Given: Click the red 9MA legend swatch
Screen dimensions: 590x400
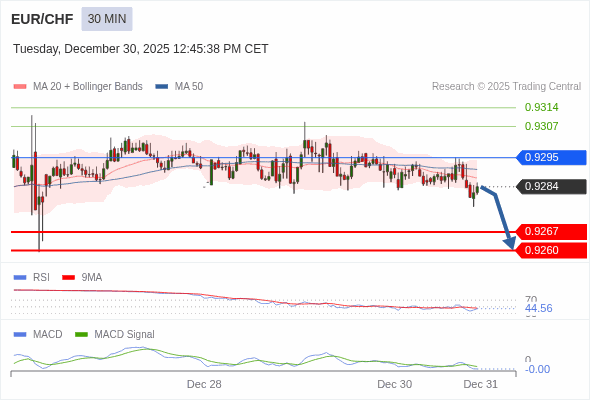Looking at the screenshot, I should tap(68, 278).
